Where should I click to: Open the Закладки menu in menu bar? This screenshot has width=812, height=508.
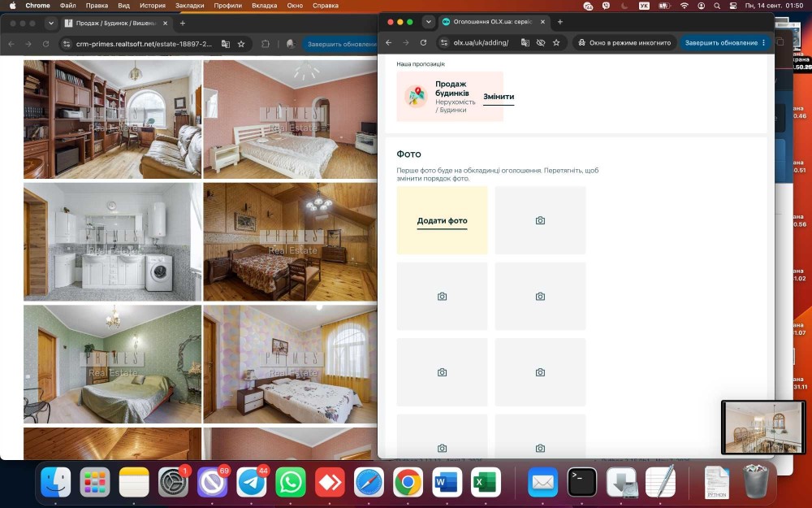tap(189, 6)
